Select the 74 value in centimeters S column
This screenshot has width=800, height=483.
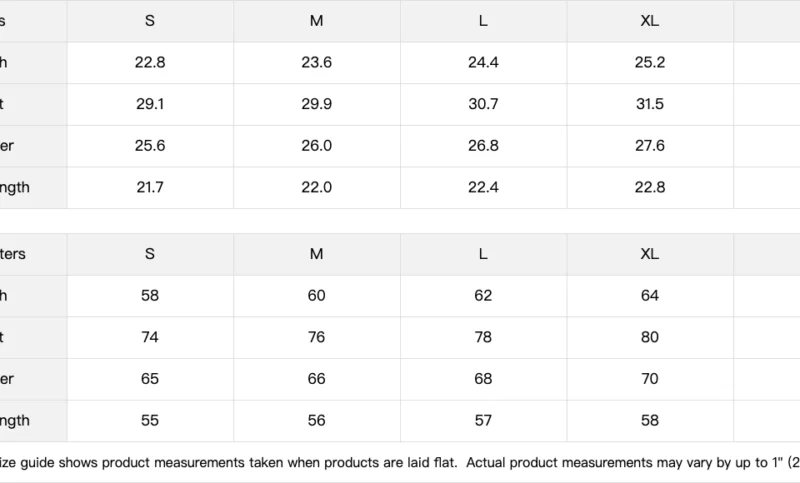150,337
